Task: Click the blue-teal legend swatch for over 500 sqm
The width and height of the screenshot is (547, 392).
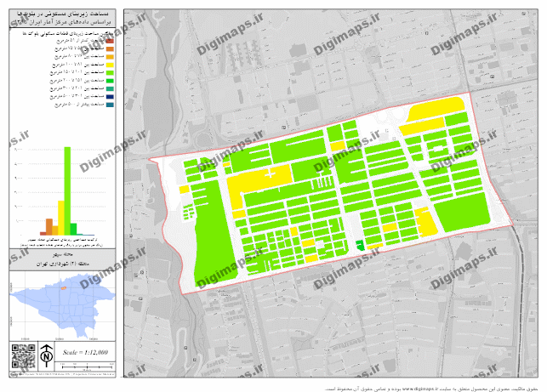Action: tap(110, 105)
